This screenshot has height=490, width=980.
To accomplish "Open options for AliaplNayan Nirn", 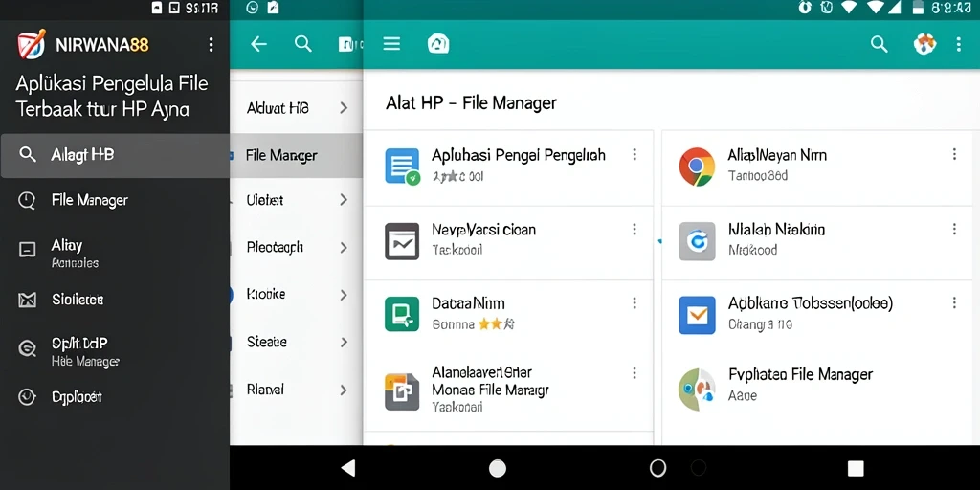I will pyautogui.click(x=954, y=154).
